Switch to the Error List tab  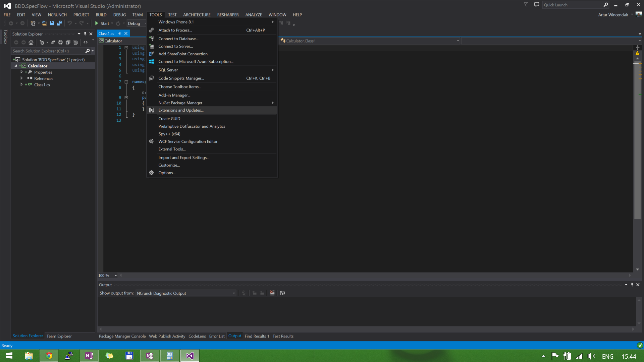tap(217, 336)
